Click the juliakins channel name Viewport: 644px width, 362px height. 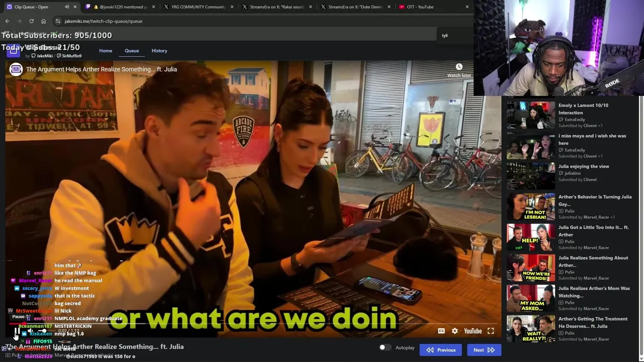[x=573, y=173]
